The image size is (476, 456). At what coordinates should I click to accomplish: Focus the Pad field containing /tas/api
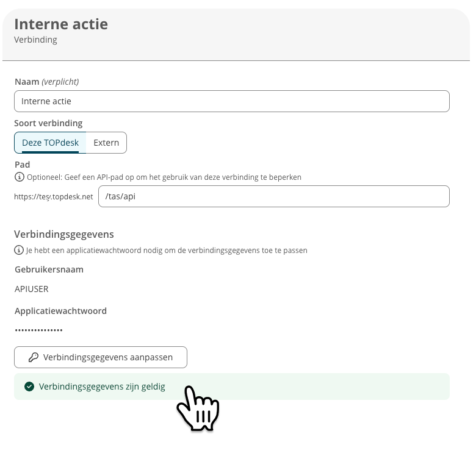coord(274,196)
